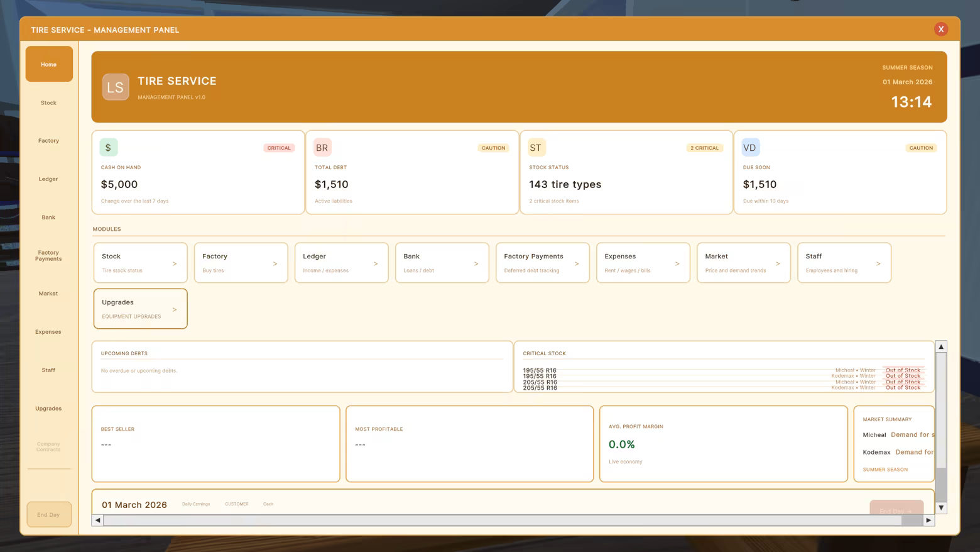The image size is (980, 552).
Task: Select Staff in the sidebar
Action: [49, 370]
